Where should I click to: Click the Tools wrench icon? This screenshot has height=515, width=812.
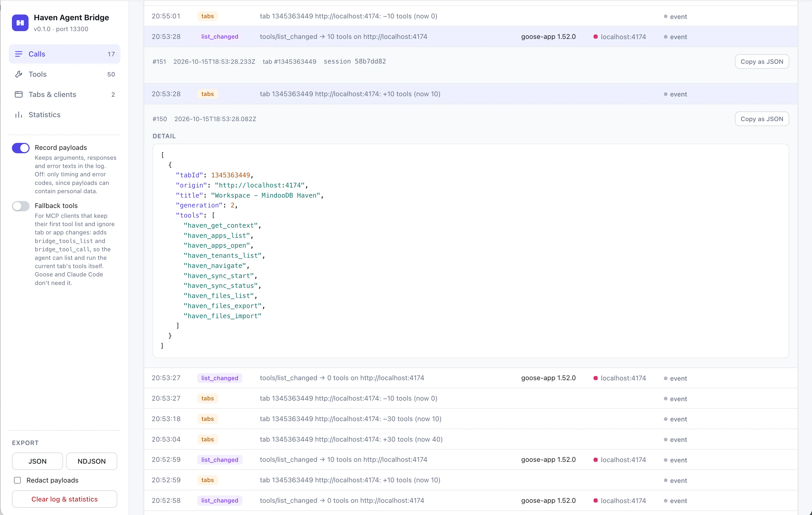click(19, 74)
